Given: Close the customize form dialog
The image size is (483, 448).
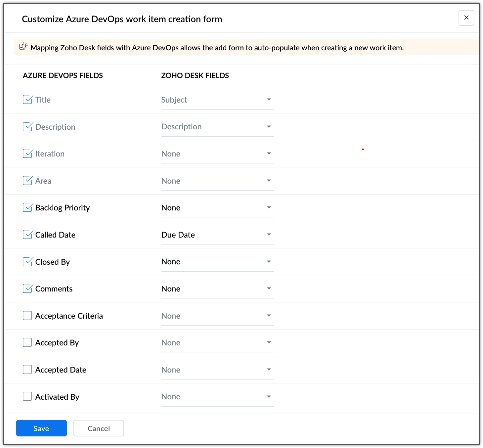Looking at the screenshot, I should (x=466, y=18).
